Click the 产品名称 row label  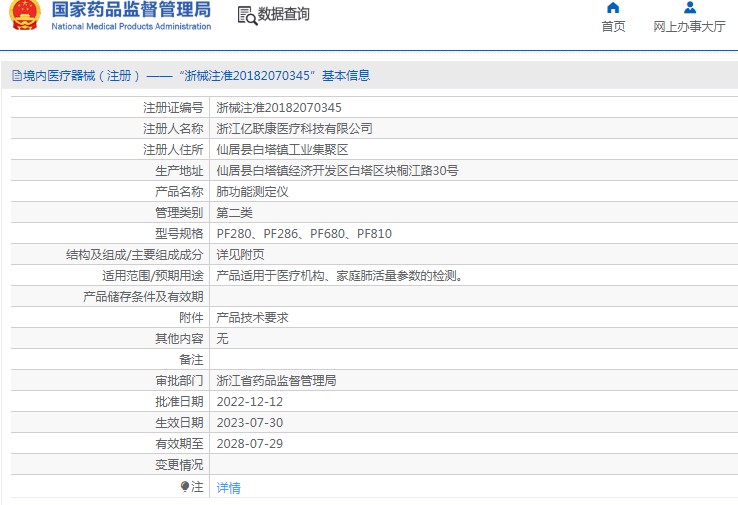coord(179,192)
